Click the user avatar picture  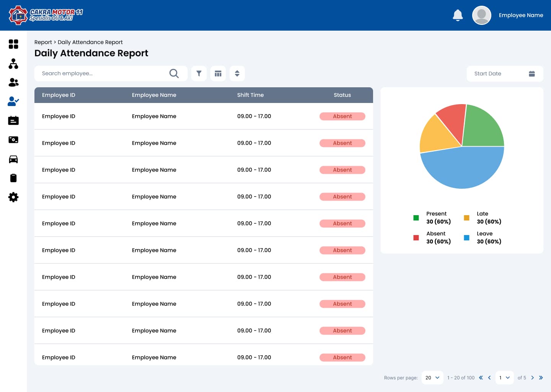pos(482,15)
